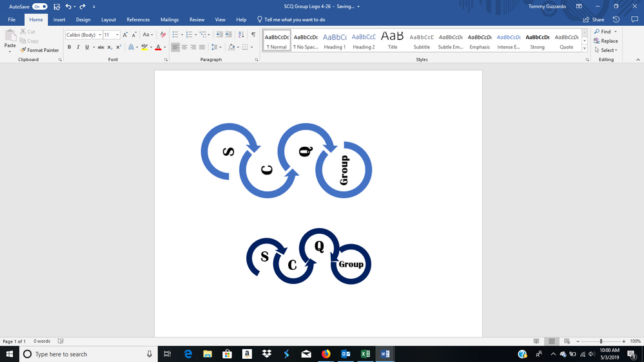
Task: Click the Format Painter tool
Action: coord(39,50)
